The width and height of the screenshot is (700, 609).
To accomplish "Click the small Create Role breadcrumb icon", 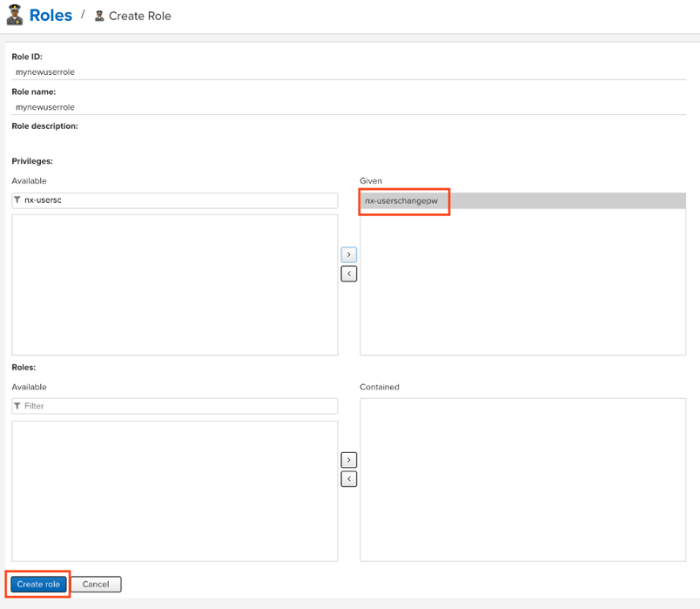I will click(99, 16).
